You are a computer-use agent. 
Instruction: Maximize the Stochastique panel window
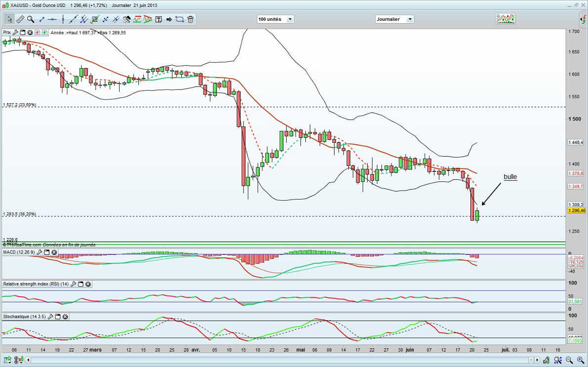[57, 317]
